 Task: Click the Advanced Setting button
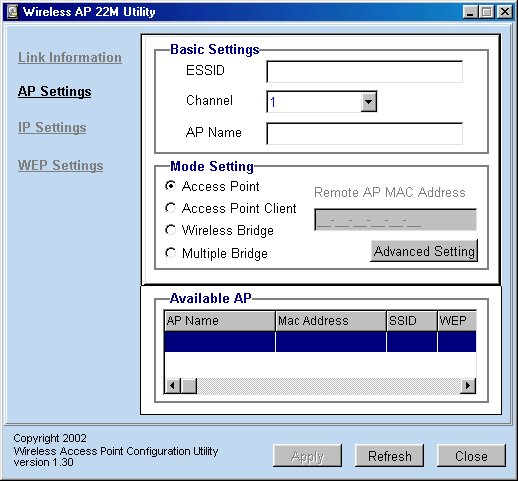tap(424, 251)
